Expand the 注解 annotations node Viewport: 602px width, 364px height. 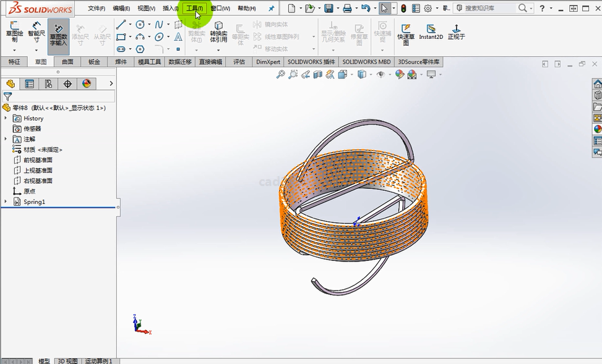pos(6,139)
